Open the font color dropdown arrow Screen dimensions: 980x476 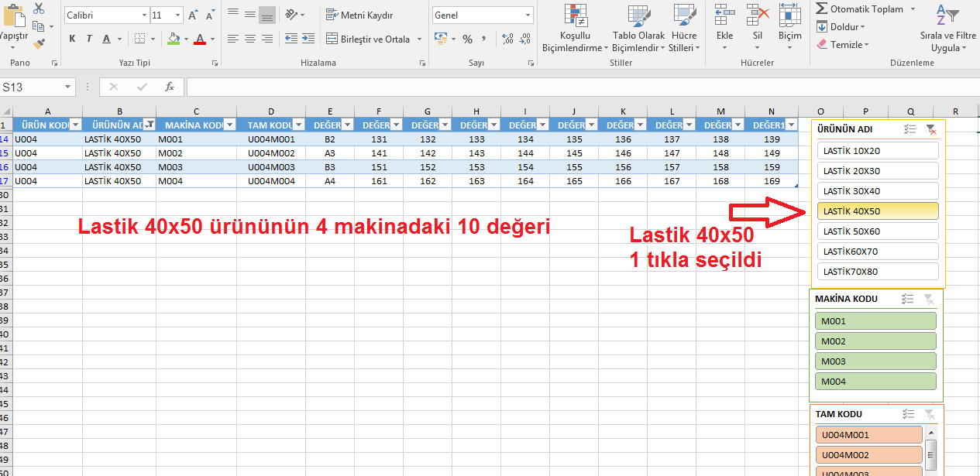(x=212, y=39)
